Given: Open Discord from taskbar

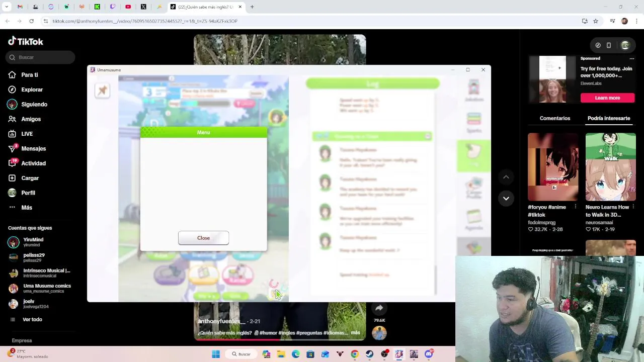Looking at the screenshot, I should pos(429,354).
